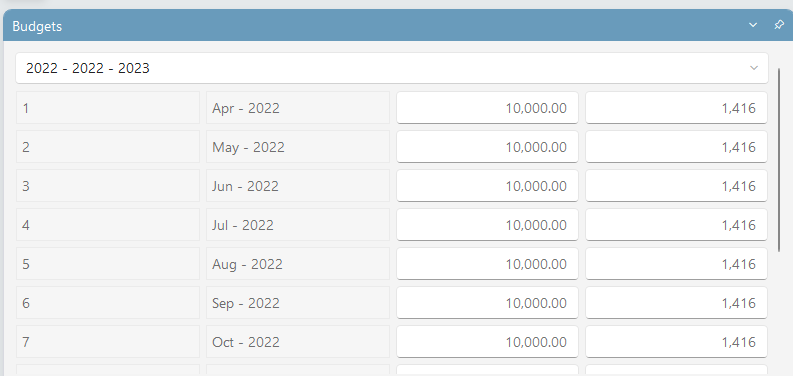
Task: Select row number 5 cell
Action: 108,264
